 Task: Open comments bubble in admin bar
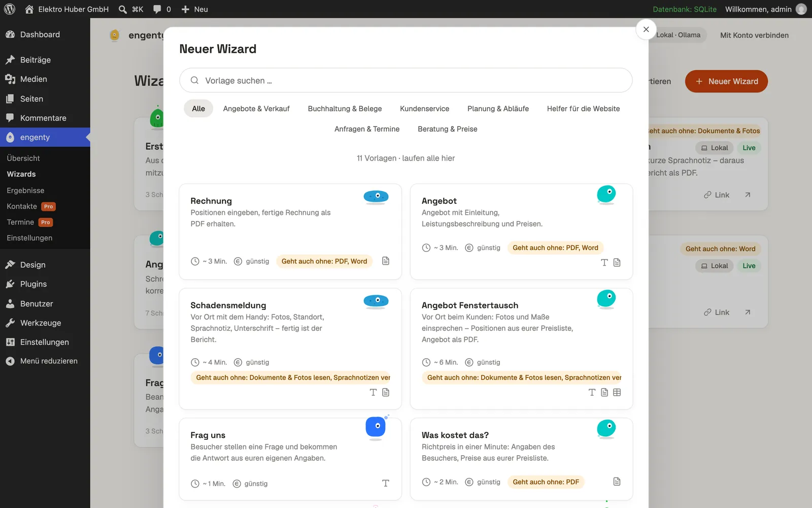162,9
